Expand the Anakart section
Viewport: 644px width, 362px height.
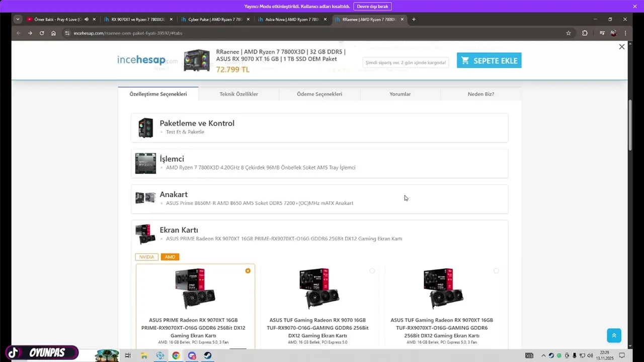[319, 199]
